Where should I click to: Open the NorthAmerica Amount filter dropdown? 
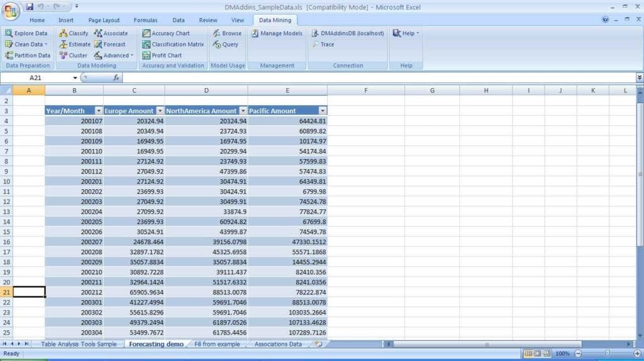243,111
